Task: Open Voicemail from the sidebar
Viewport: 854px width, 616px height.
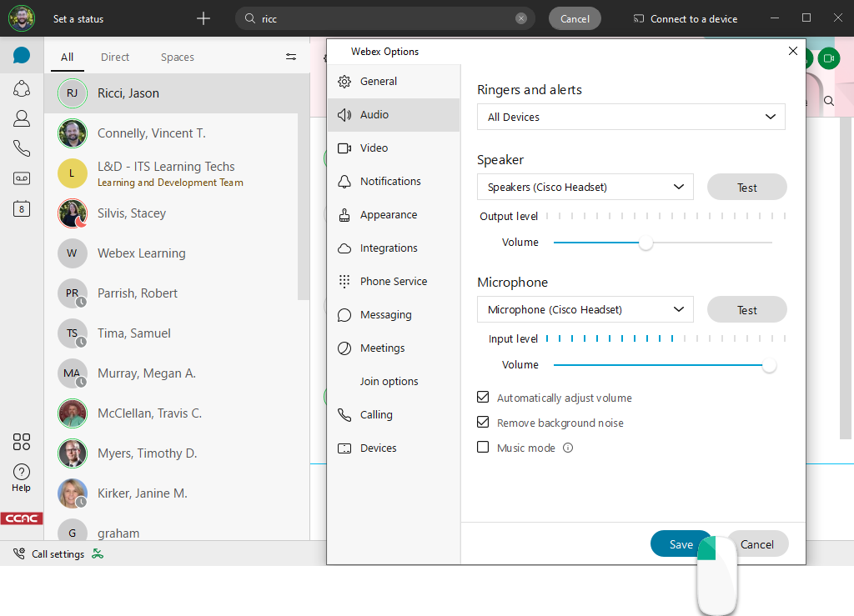Action: (x=22, y=178)
